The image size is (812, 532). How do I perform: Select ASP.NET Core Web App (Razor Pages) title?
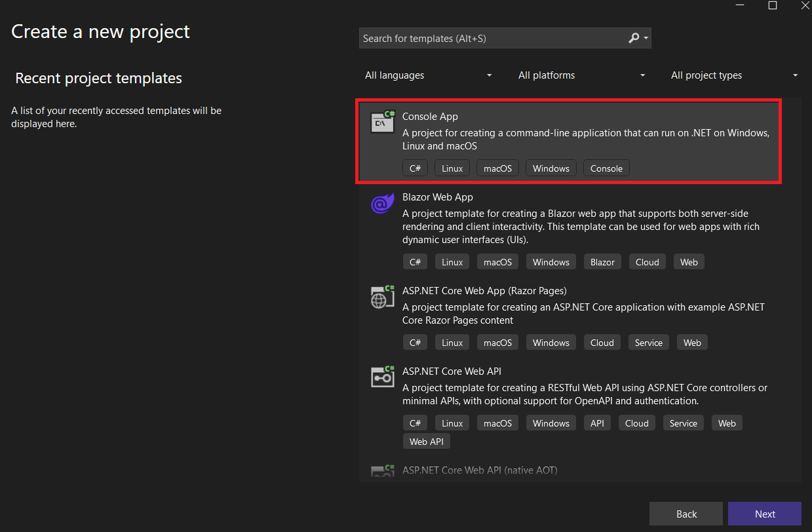(x=484, y=291)
